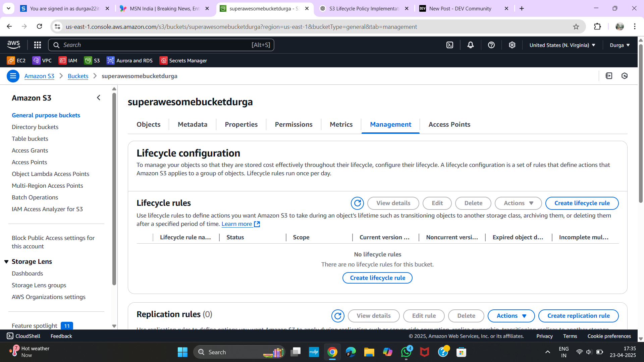Bookmark this page with the star icon
This screenshot has width=644, height=362.
(576, 27)
